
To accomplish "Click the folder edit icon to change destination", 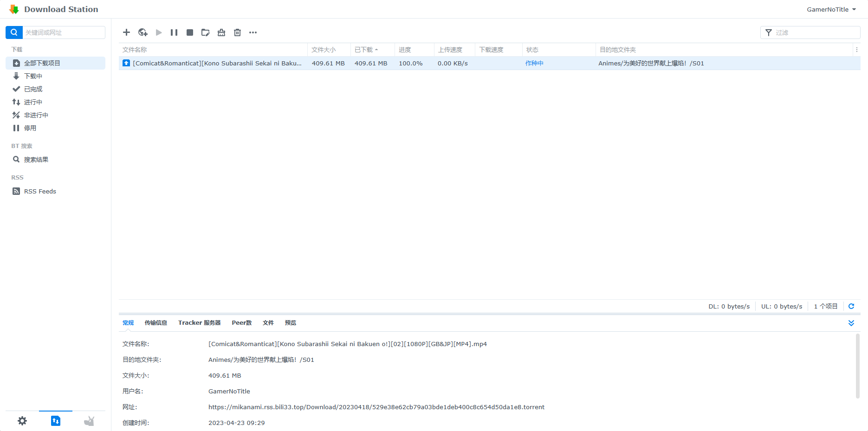I will [206, 32].
